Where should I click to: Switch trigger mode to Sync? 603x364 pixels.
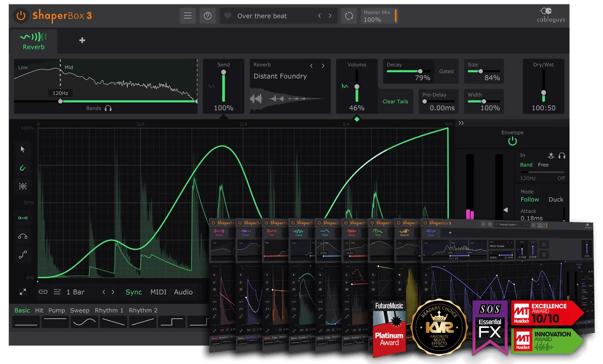coord(134,292)
